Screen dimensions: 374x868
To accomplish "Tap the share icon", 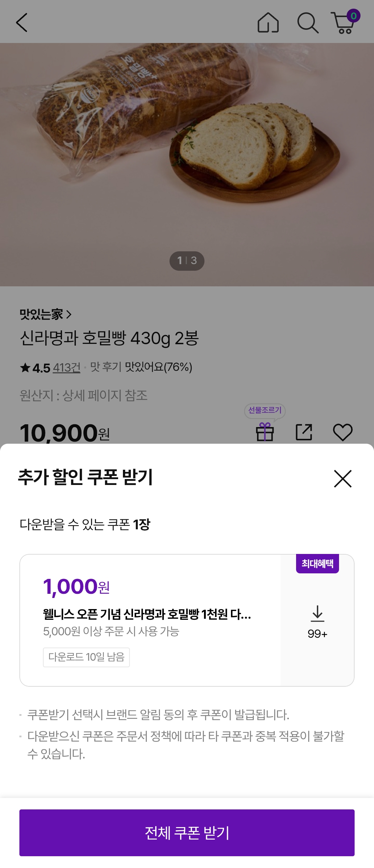I will (x=304, y=432).
